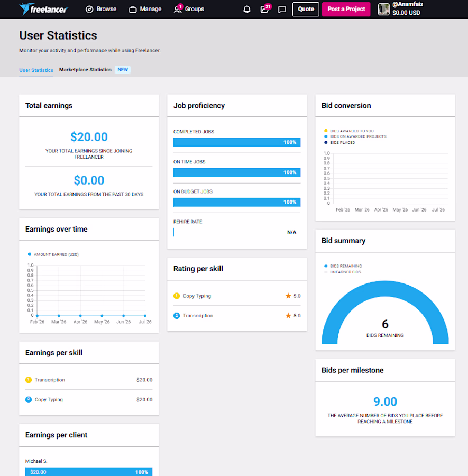Click the star next to Transcription rating
468x476 pixels.
288,316
